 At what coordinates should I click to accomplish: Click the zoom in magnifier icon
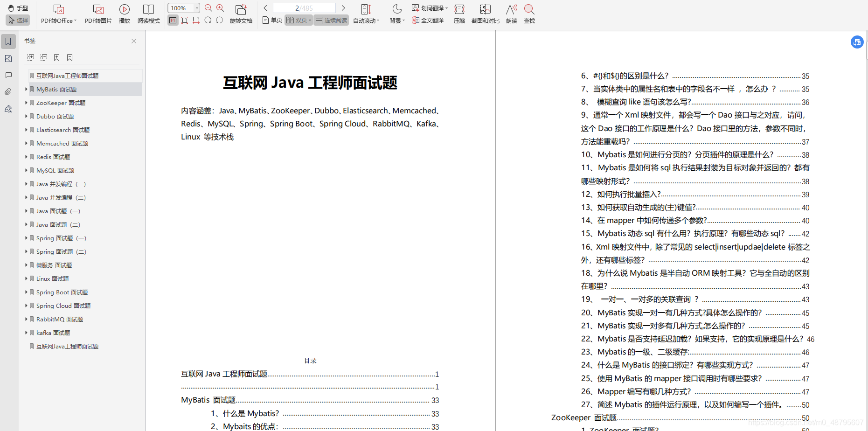click(220, 8)
